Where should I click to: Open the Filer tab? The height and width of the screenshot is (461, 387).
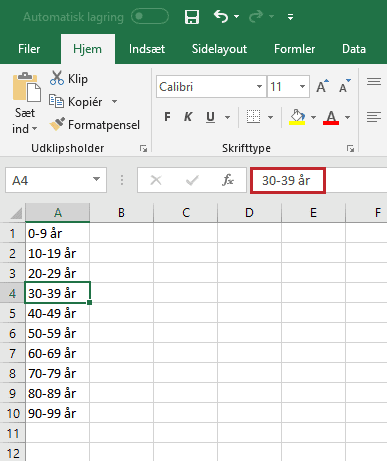(x=29, y=49)
